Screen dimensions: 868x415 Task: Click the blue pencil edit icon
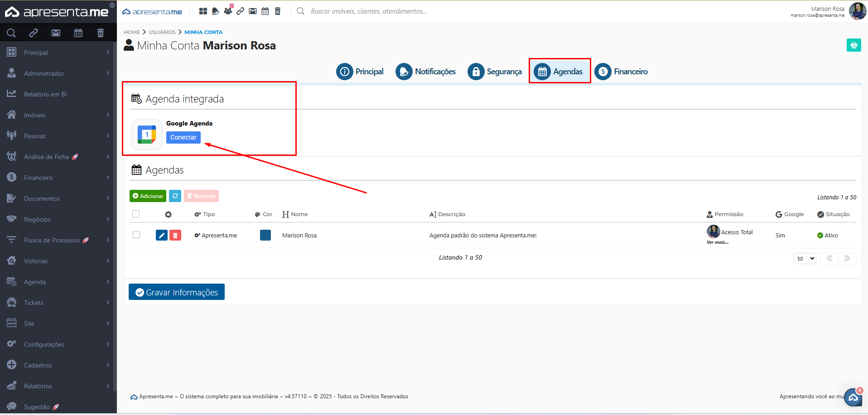(161, 235)
